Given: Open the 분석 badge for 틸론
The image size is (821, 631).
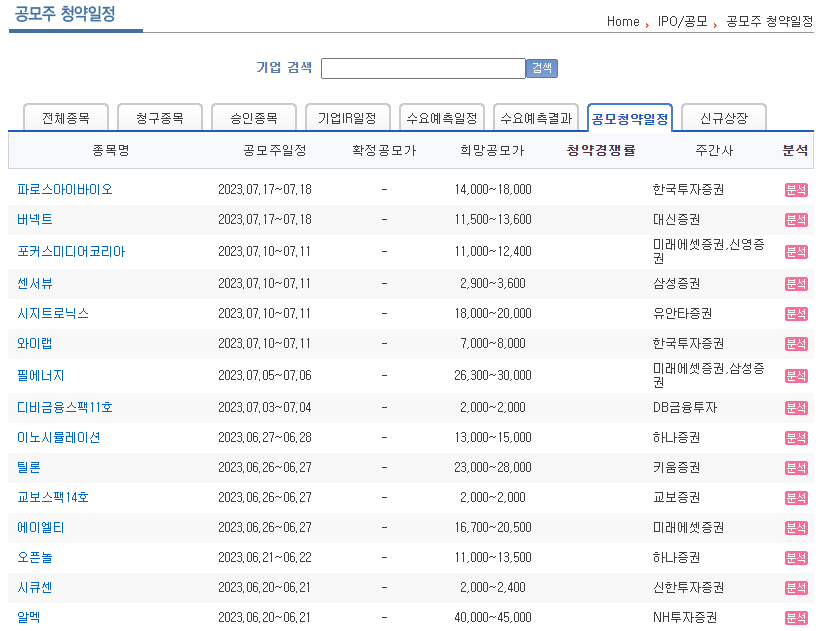Looking at the screenshot, I should pos(796,466).
